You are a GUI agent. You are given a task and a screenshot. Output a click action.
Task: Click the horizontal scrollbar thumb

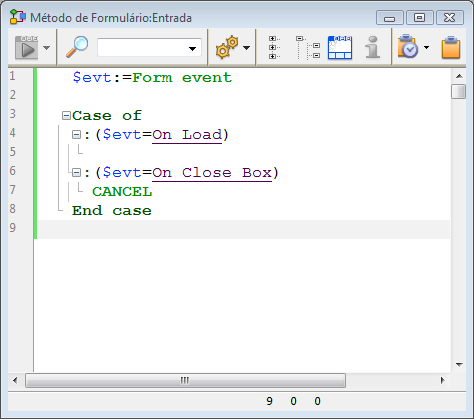point(185,380)
